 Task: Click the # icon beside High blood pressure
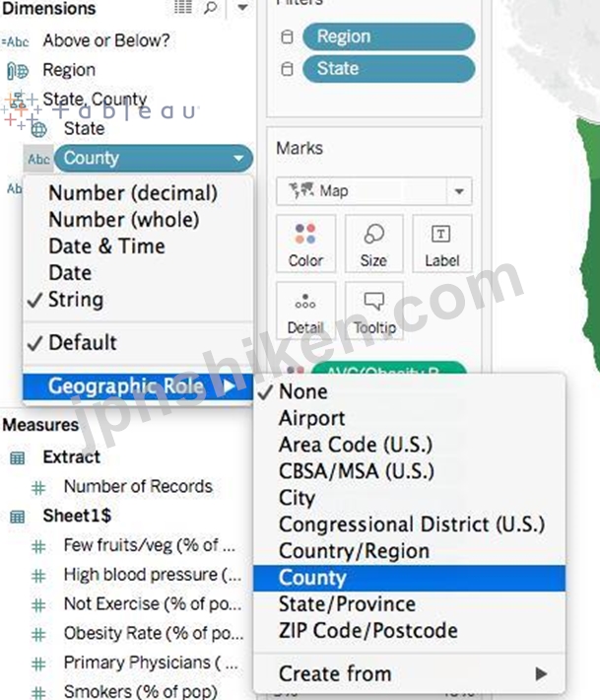click(38, 577)
